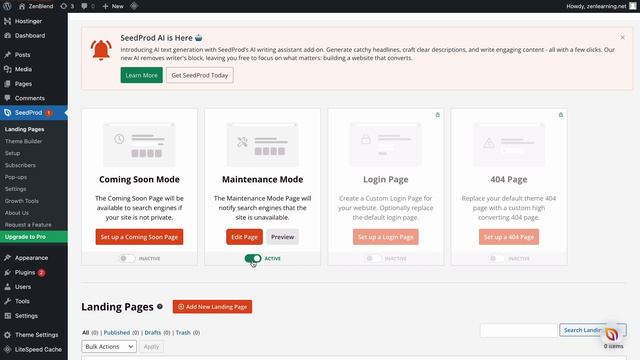Click the lock icon on 404 Page card

pyautogui.click(x=561, y=115)
